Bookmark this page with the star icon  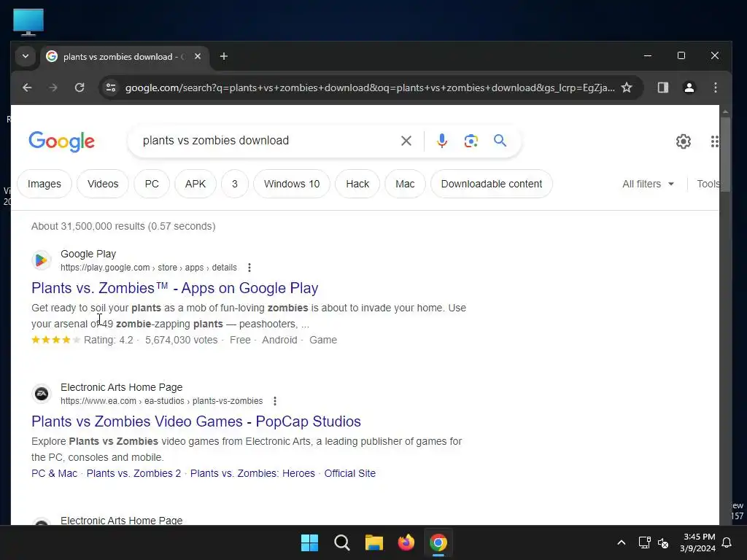point(627,87)
